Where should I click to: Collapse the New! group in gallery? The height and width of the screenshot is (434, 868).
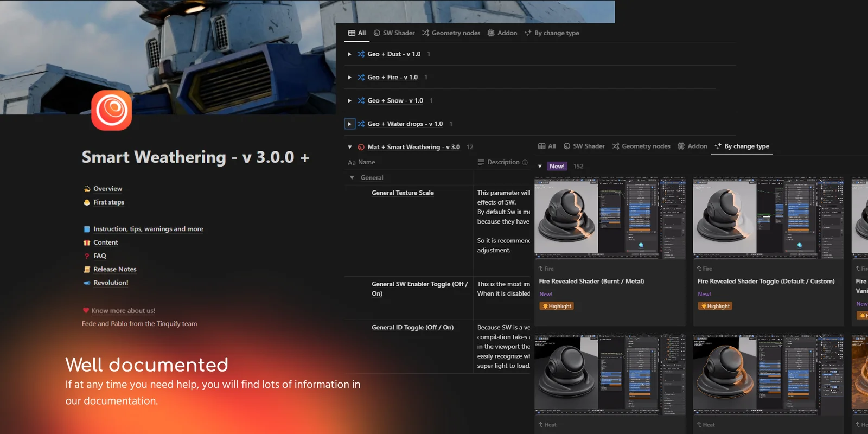(540, 167)
